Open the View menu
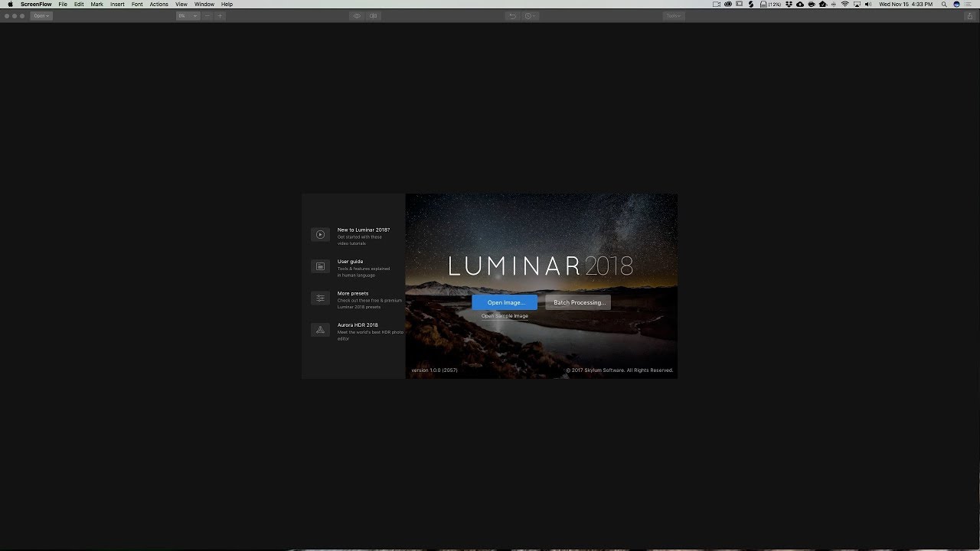 tap(181, 5)
